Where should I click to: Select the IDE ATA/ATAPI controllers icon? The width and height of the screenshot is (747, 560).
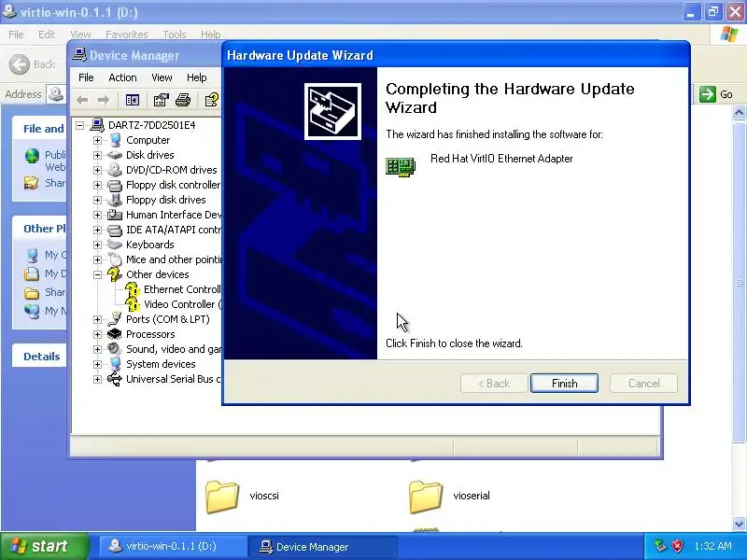coord(115,230)
